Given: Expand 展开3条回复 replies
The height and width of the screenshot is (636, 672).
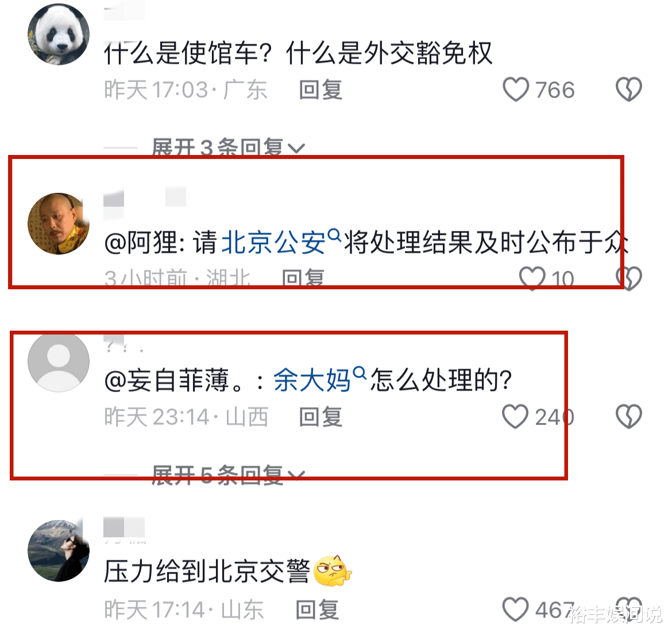Looking at the screenshot, I should click(228, 148).
